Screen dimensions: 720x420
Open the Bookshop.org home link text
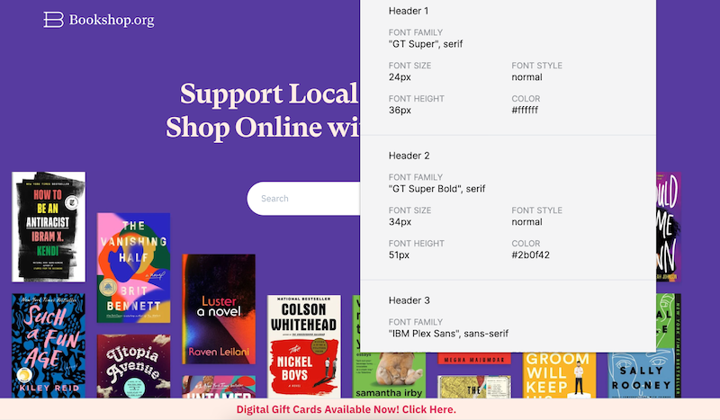[x=112, y=20]
